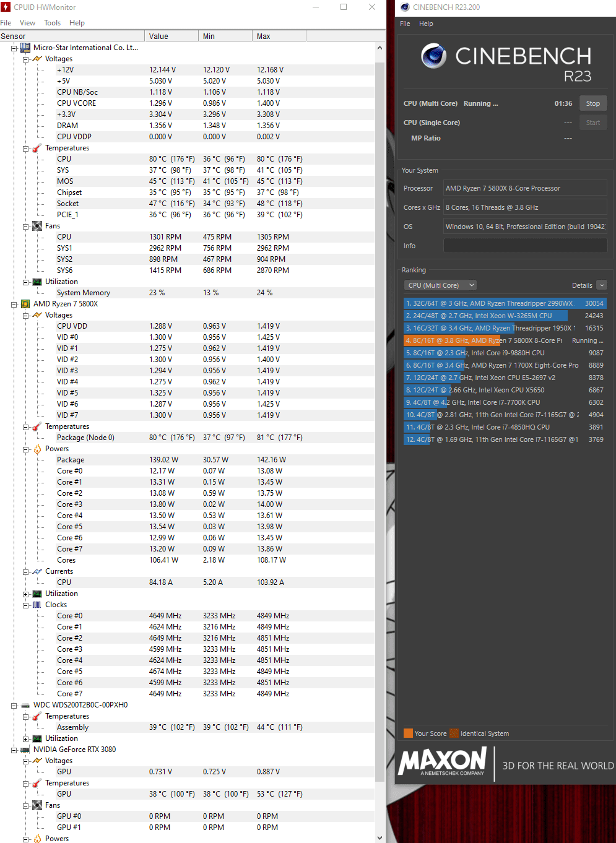This screenshot has width=616, height=843.
Task: Click the Your Score orange legend swatch
Action: click(408, 733)
